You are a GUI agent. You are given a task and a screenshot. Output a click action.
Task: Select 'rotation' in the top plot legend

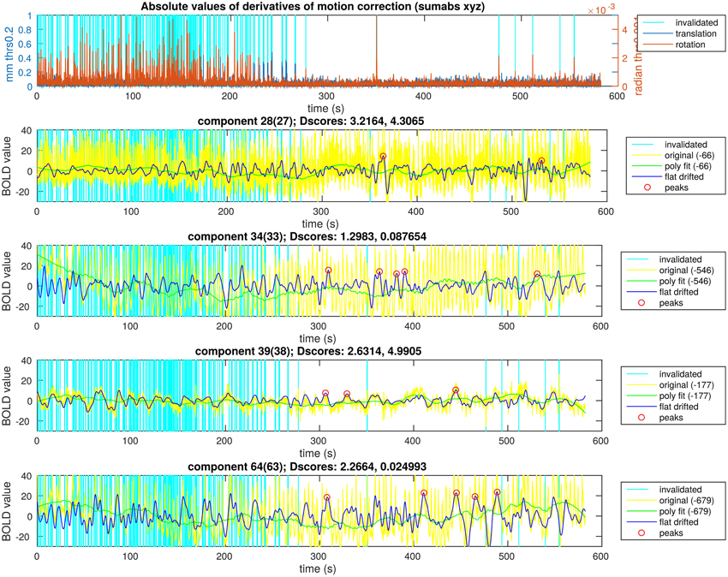[x=690, y=45]
